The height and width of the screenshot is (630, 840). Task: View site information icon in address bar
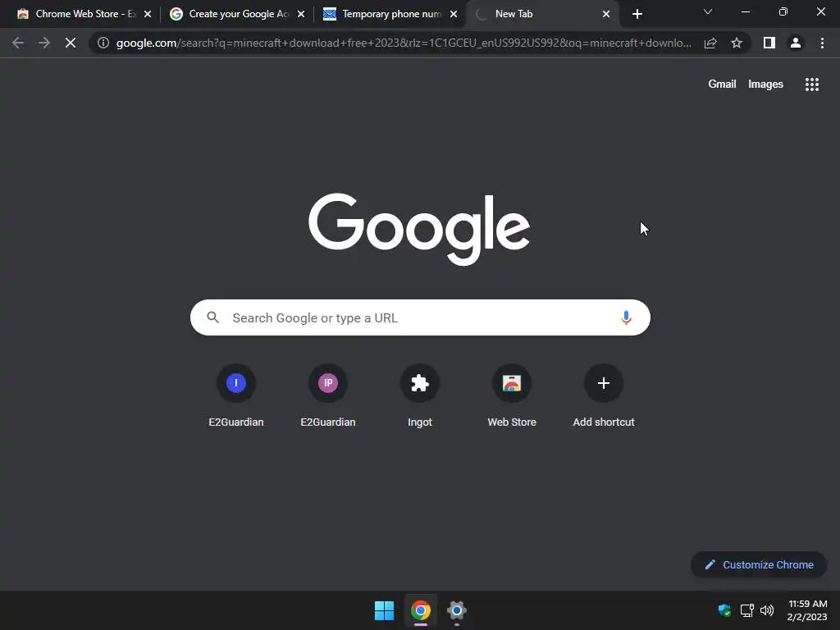(103, 43)
